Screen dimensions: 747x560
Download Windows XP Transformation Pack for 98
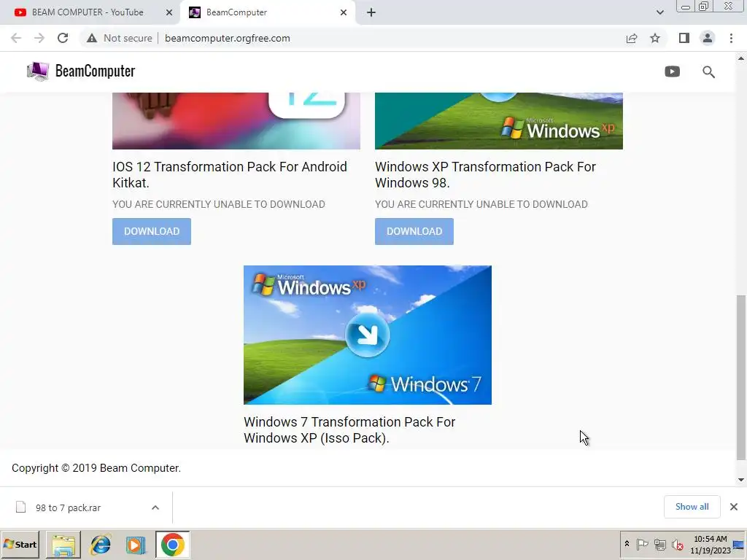tap(414, 231)
